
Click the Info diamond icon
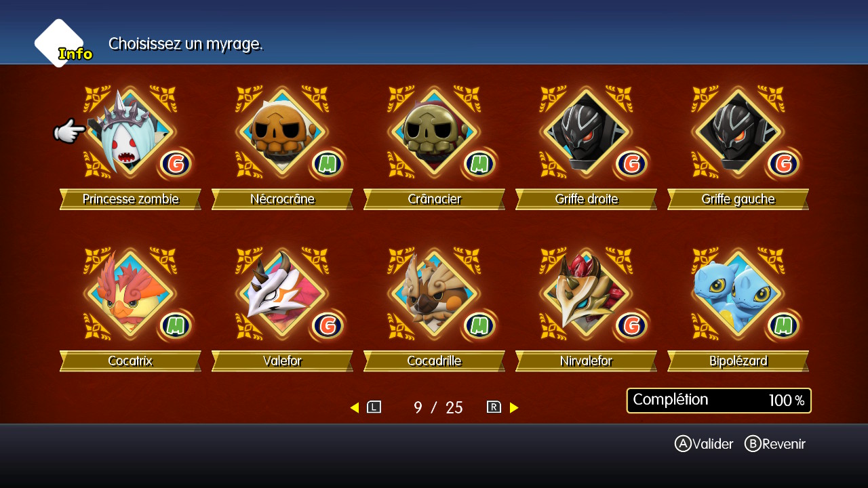click(x=61, y=43)
